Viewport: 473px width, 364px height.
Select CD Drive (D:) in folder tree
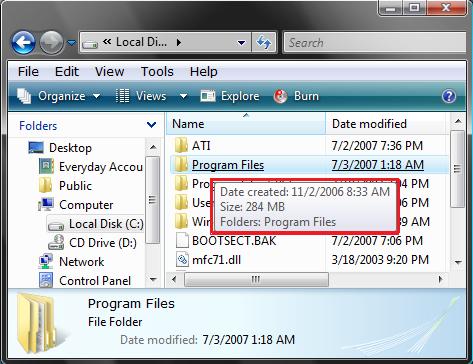(103, 243)
